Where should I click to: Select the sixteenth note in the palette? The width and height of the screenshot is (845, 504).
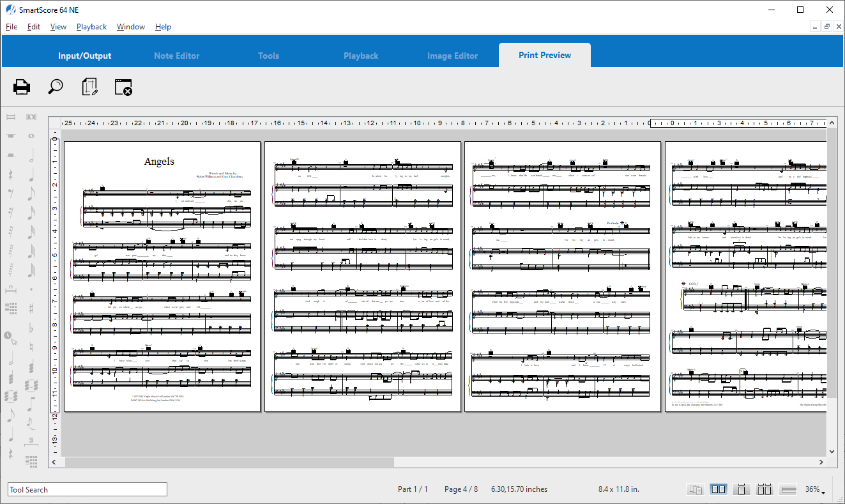[x=31, y=212]
